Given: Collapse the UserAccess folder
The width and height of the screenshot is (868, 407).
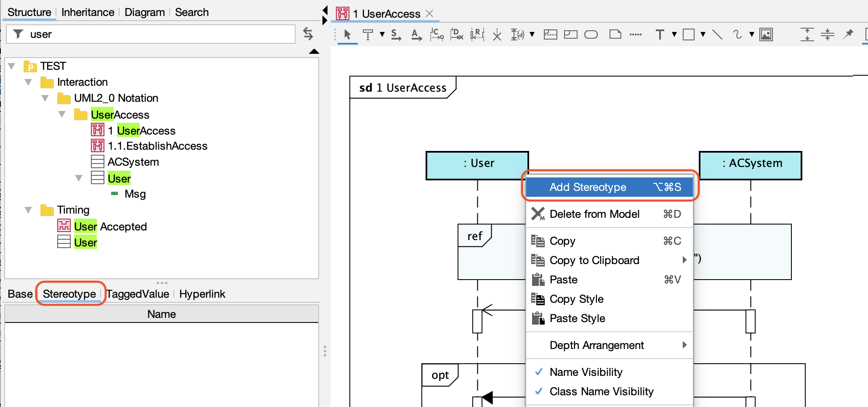Looking at the screenshot, I should click(62, 114).
